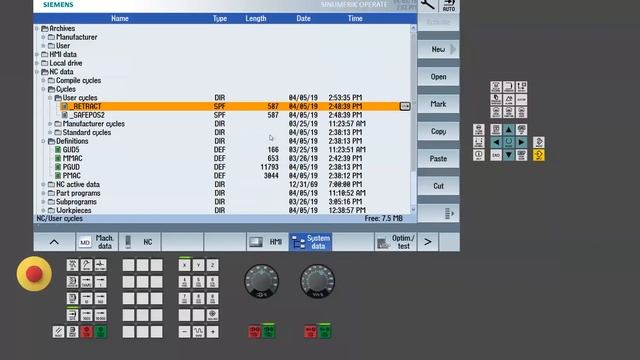This screenshot has width=640, height=360.
Task: Click cursor left arrow key
Action: point(496,142)
